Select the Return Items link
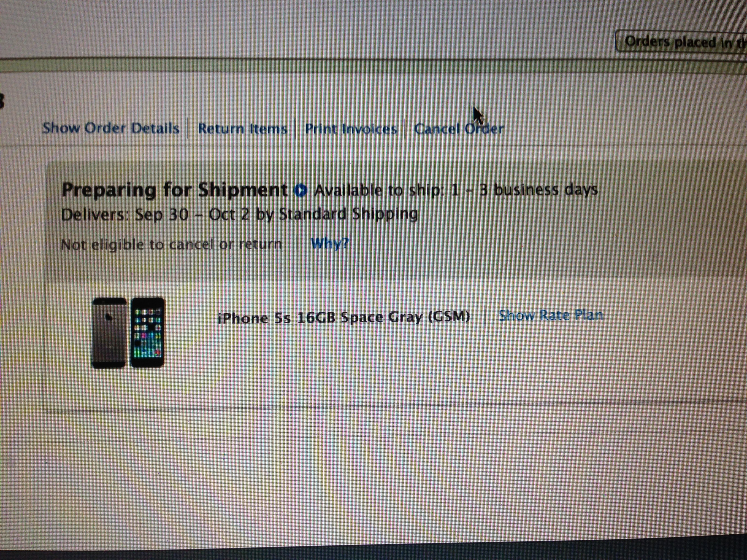This screenshot has width=747, height=560. click(x=242, y=129)
